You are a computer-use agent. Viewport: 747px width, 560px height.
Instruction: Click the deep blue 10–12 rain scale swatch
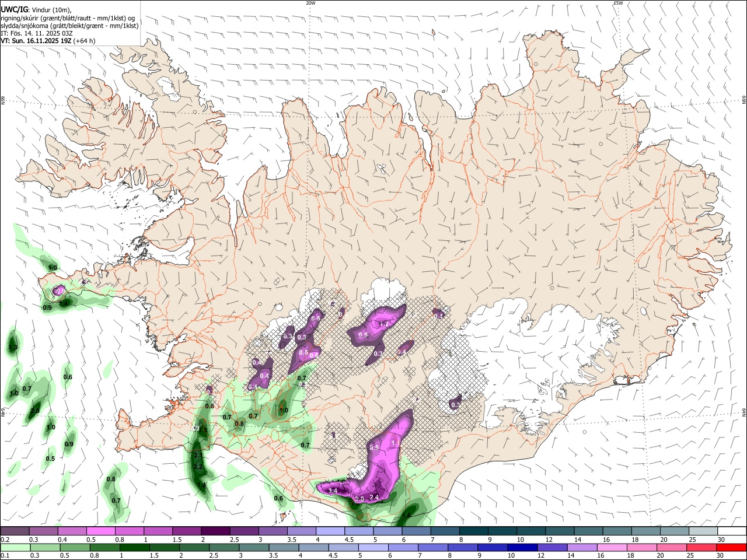[x=522, y=547]
